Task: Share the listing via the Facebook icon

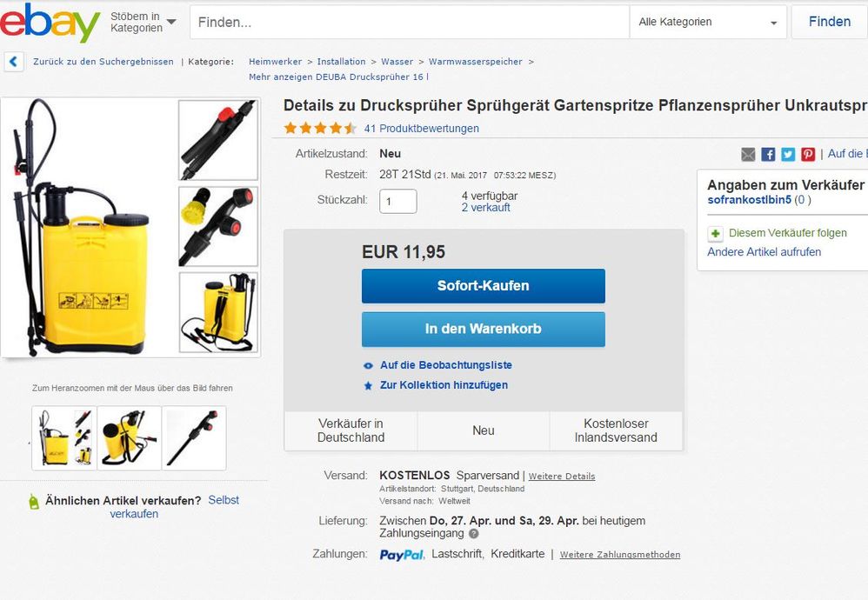Action: pos(767,154)
